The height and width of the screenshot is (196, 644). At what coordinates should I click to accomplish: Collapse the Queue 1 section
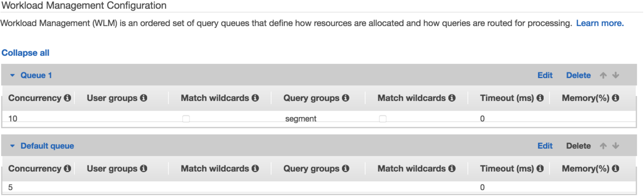pos(13,75)
